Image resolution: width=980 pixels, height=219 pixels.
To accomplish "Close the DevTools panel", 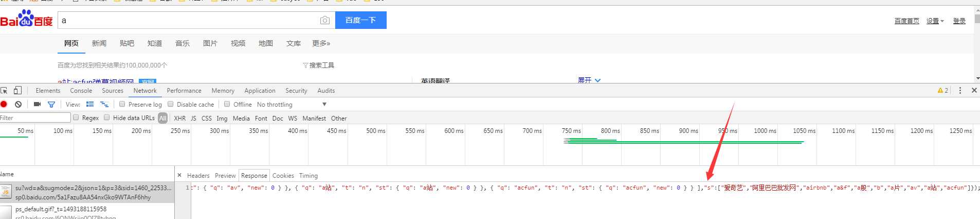I will 974,90.
